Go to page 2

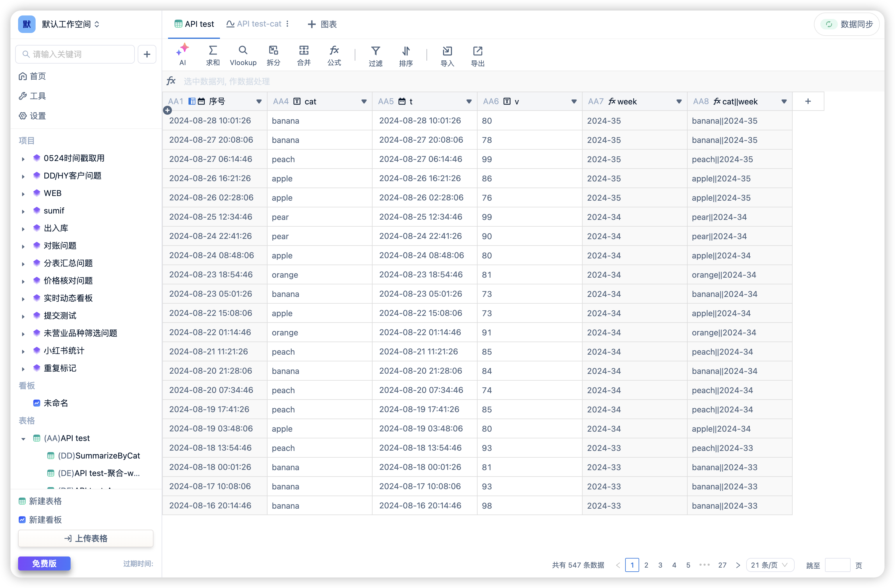tap(646, 565)
